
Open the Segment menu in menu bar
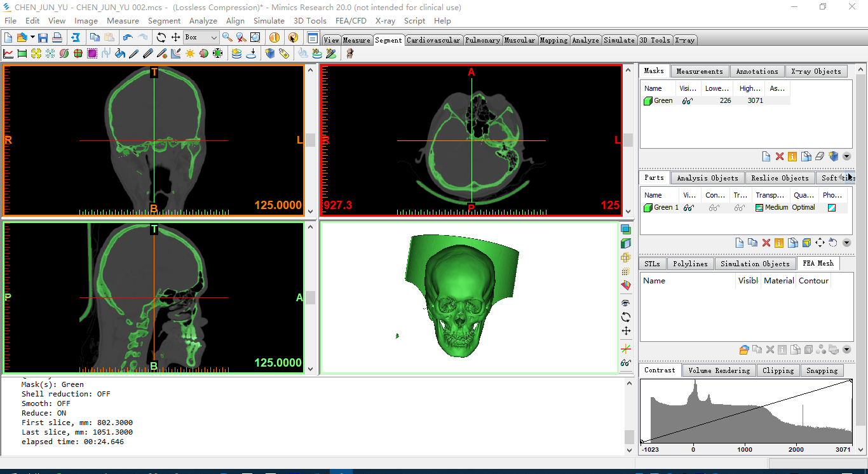pos(164,21)
